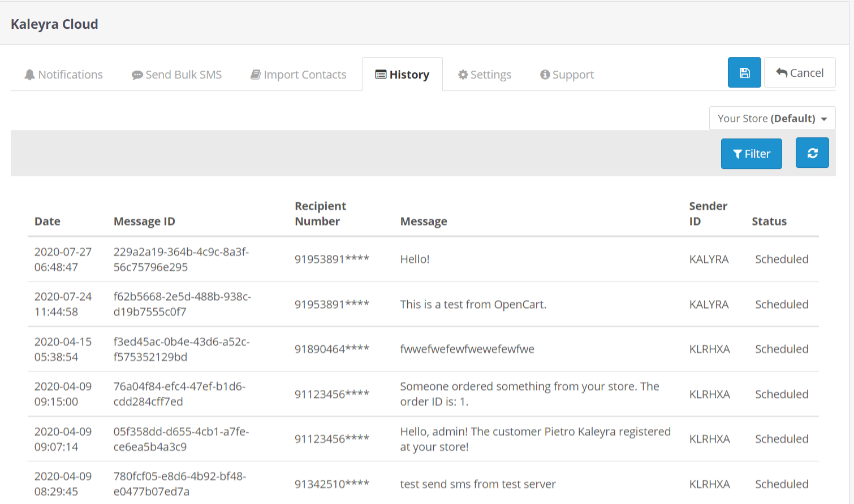Click the Message ID column header
This screenshot has width=854, height=504.
pos(144,221)
